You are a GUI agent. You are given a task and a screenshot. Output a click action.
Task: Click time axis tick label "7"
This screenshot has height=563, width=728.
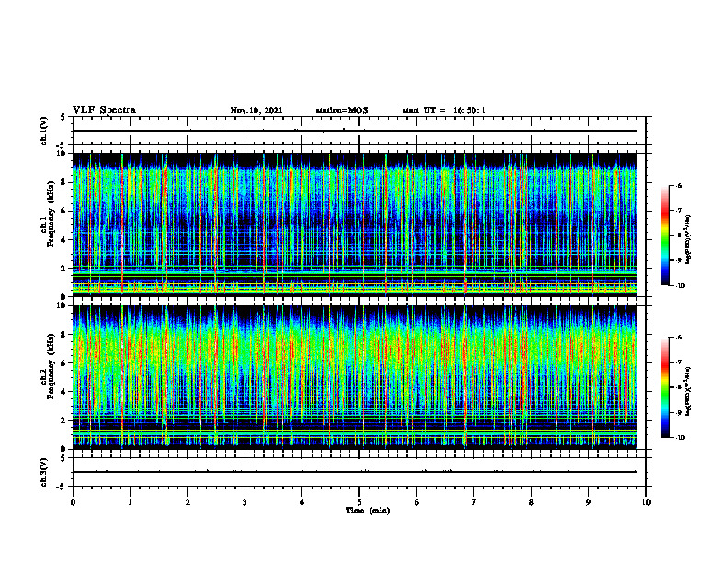[x=474, y=502]
